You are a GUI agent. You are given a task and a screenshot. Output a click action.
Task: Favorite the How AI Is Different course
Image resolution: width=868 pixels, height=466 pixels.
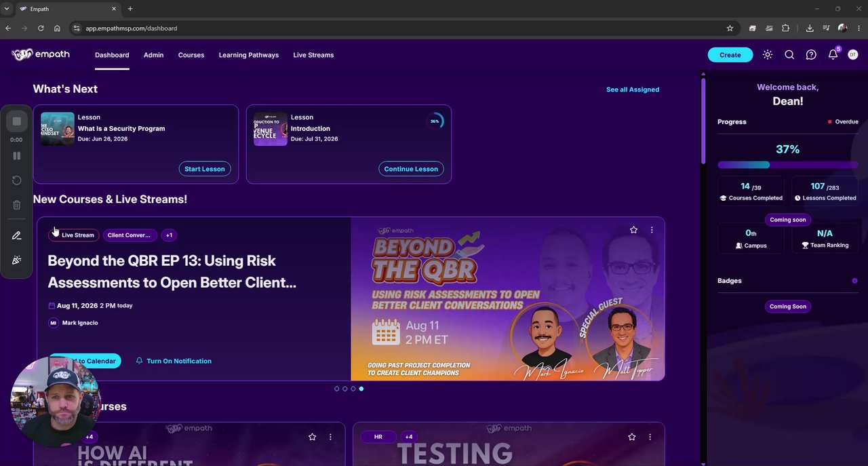312,437
